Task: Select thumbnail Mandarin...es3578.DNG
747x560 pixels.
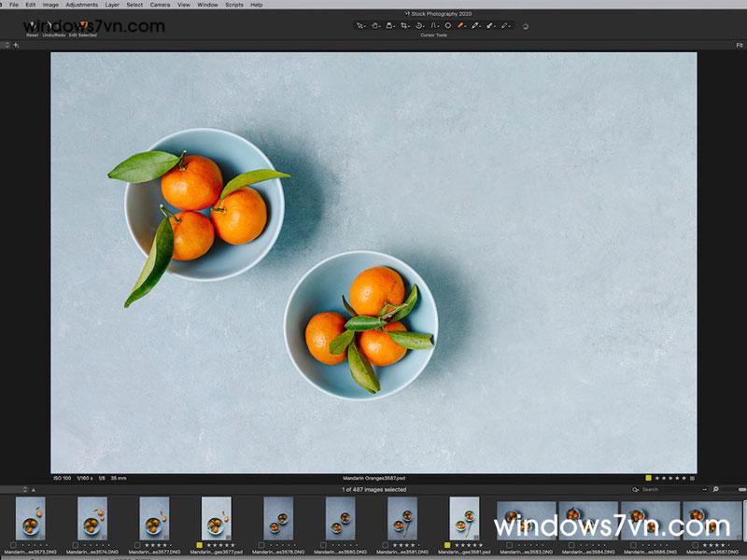Action: click(278, 518)
